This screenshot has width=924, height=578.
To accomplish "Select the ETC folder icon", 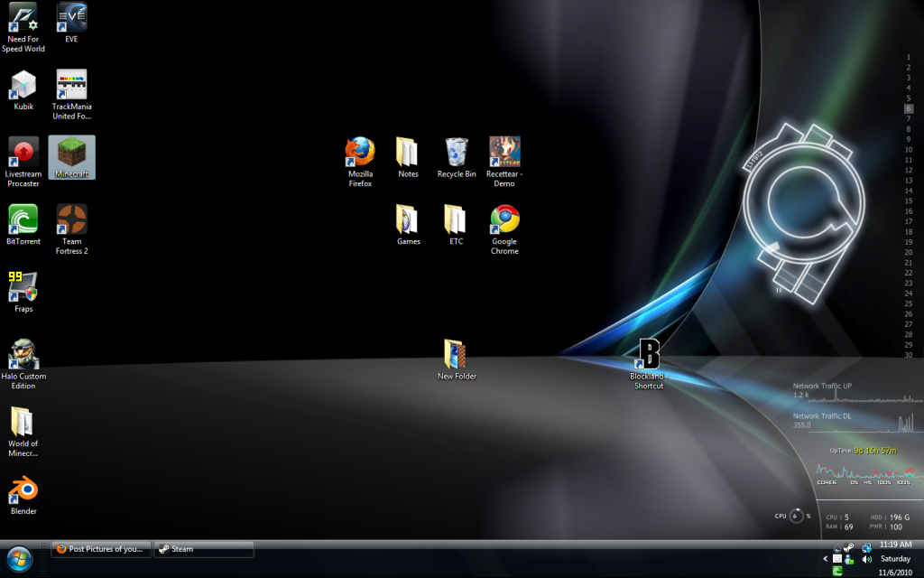I will 456,225.
